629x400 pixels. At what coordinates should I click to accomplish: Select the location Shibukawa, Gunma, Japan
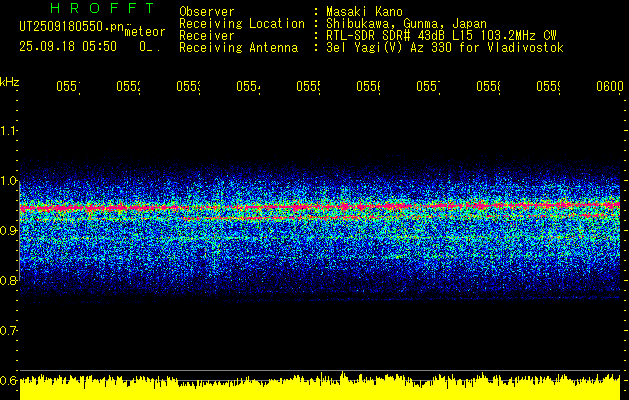pos(406,24)
